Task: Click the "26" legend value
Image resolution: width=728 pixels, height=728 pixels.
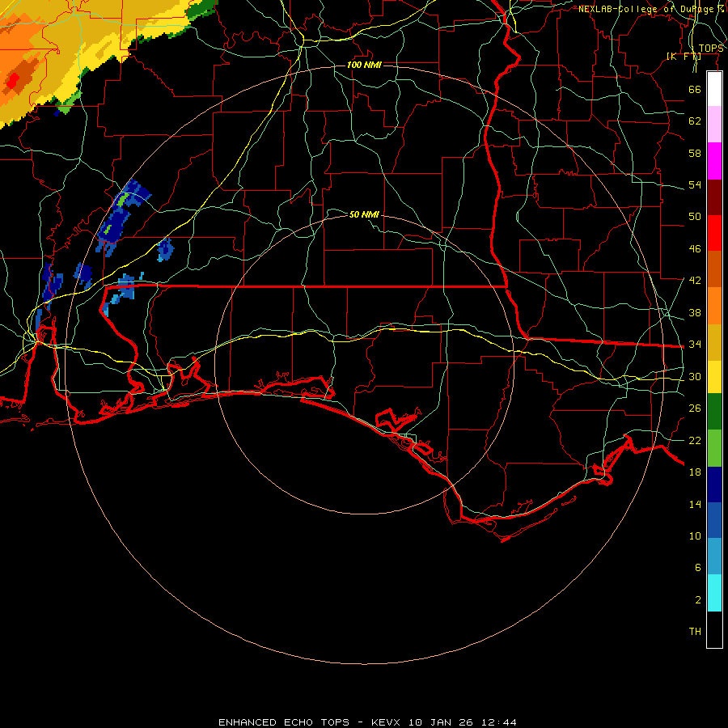Action: pyautogui.click(x=695, y=408)
